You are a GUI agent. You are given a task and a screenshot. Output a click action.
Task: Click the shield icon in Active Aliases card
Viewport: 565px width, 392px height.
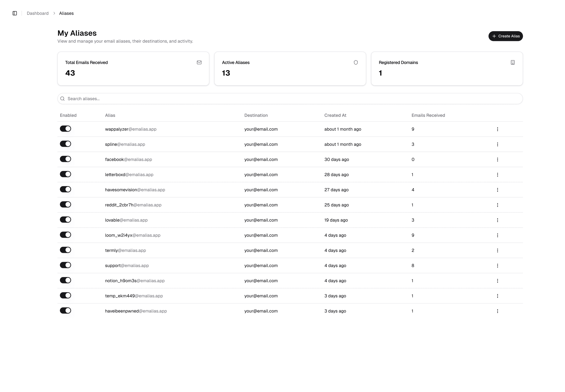pos(356,62)
